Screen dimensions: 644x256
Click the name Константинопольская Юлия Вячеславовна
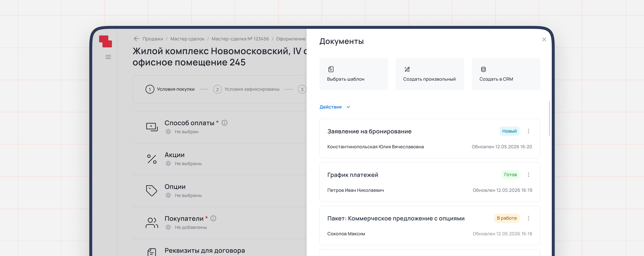[376, 147]
